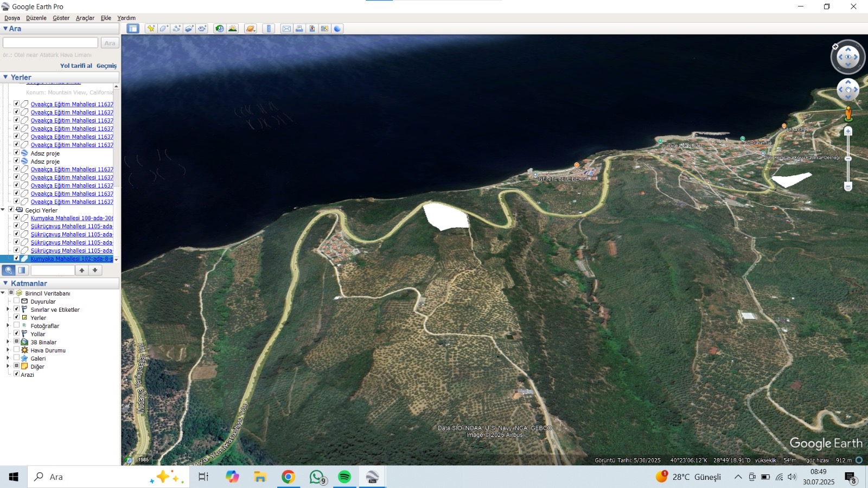Click the Print icon in toolbar
Screen dimensions: 868x488
tap(299, 29)
